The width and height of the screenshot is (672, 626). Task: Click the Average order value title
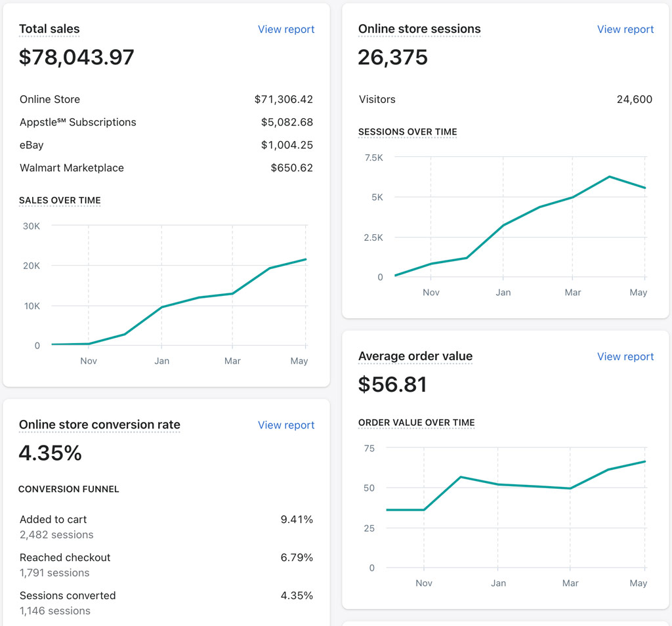(415, 356)
